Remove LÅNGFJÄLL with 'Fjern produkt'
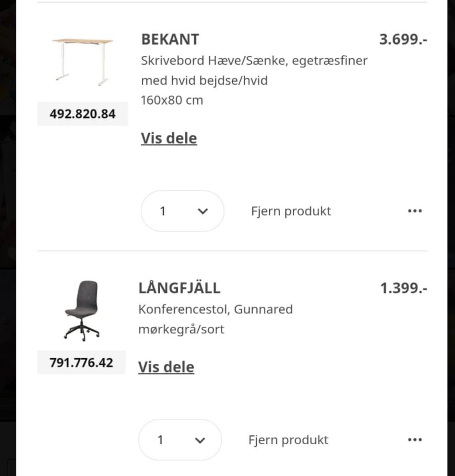The height and width of the screenshot is (476, 455). [x=288, y=440]
